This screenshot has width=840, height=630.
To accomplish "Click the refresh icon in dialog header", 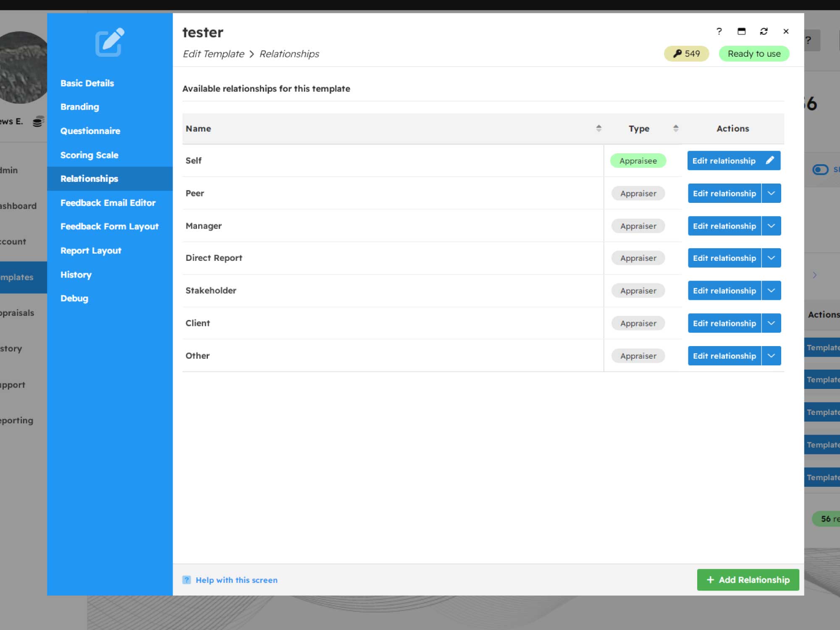I will [x=764, y=31].
